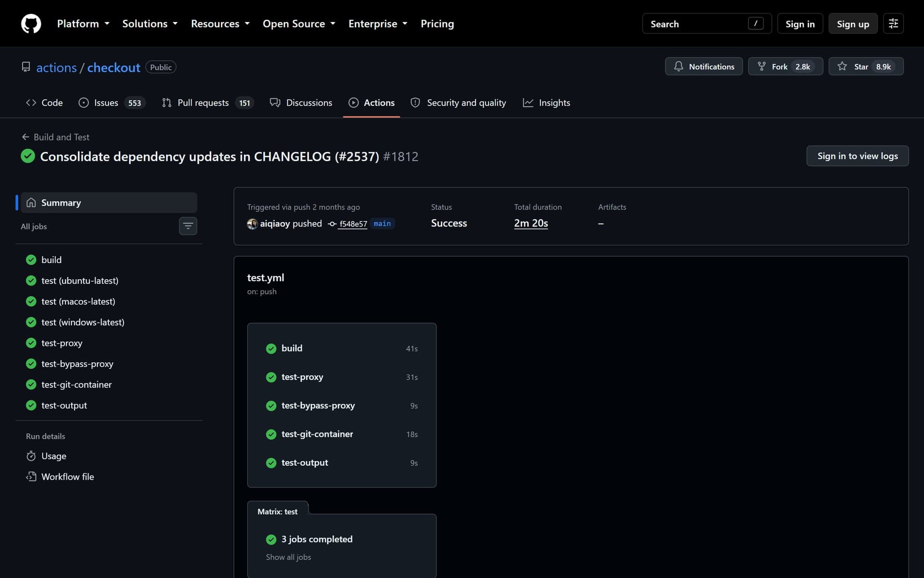Open commit link f548e57
The image size is (924, 578).
point(353,224)
